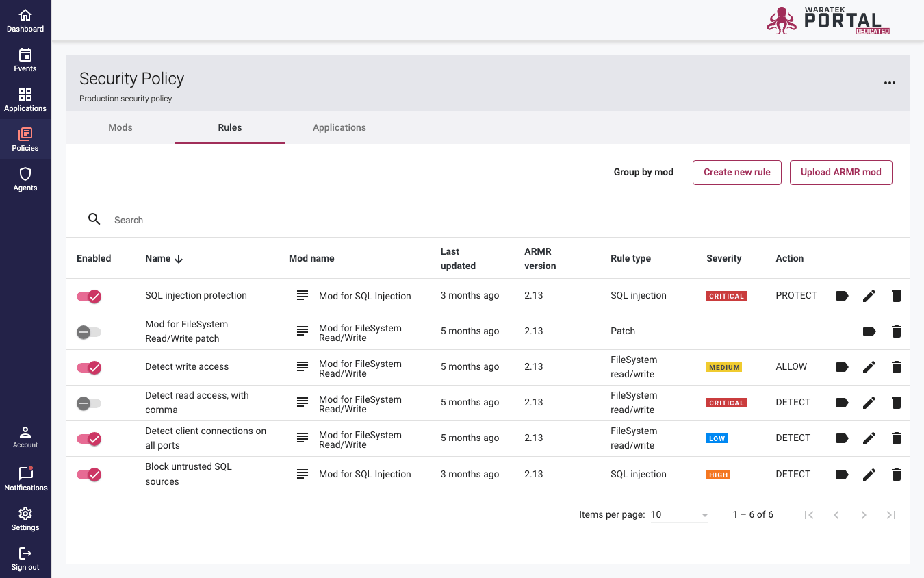Viewport: 924px width, 578px height.
Task: Click the search magnifier icon
Action: [94, 219]
